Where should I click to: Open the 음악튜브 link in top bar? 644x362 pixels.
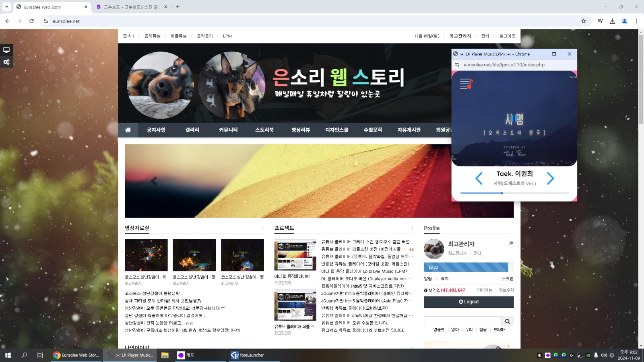(x=153, y=36)
